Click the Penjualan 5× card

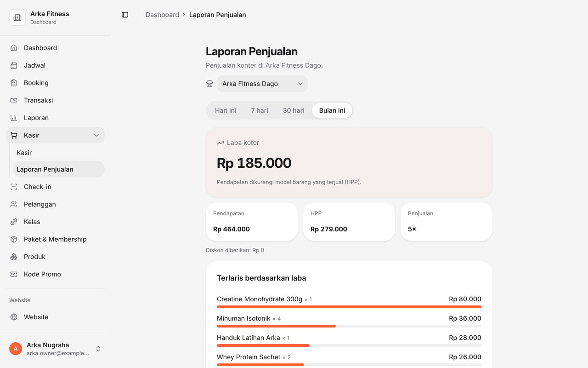447,222
